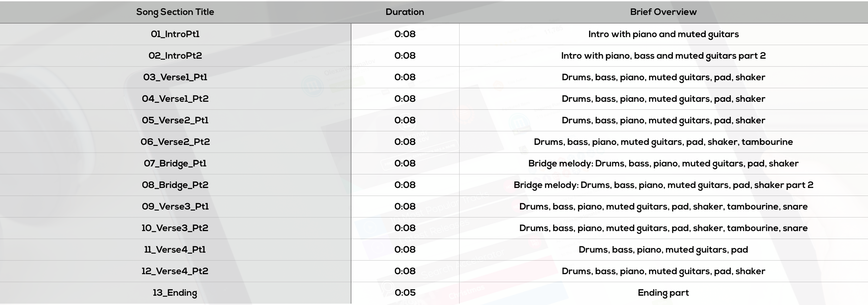Select the 'Duration' column header
Screen dimensions: 868x305
(x=405, y=12)
